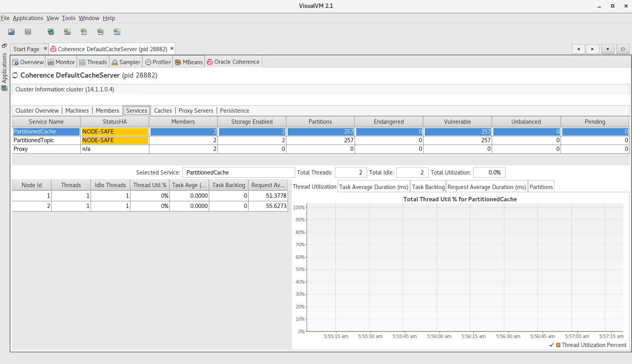Click the Total Threads value field
Image resolution: width=632 pixels, height=364 pixels.
[x=351, y=173]
